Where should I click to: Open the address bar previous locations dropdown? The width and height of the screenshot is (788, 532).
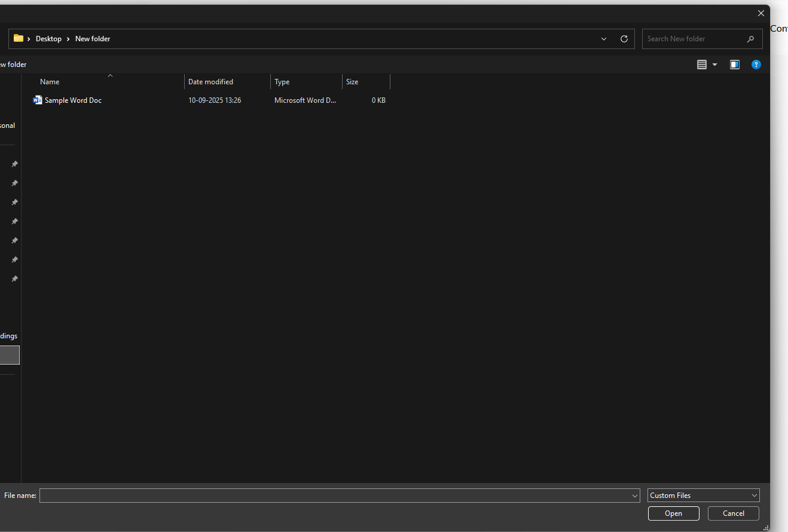pyautogui.click(x=604, y=39)
